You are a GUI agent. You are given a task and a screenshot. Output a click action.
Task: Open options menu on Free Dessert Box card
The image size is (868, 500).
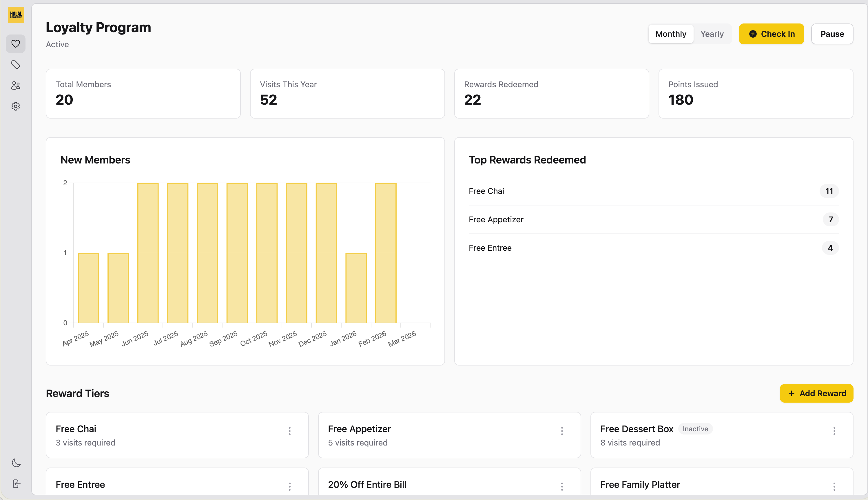pyautogui.click(x=834, y=431)
